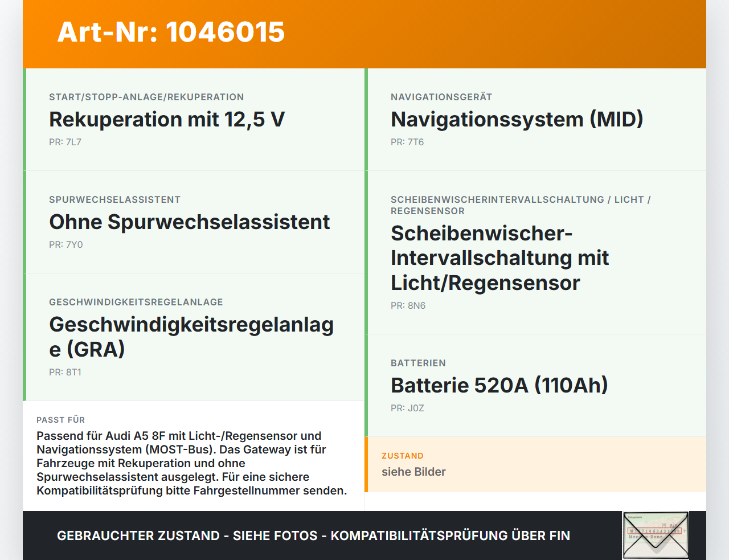Click the Audi A5 8F compatibility description

(x=192, y=463)
